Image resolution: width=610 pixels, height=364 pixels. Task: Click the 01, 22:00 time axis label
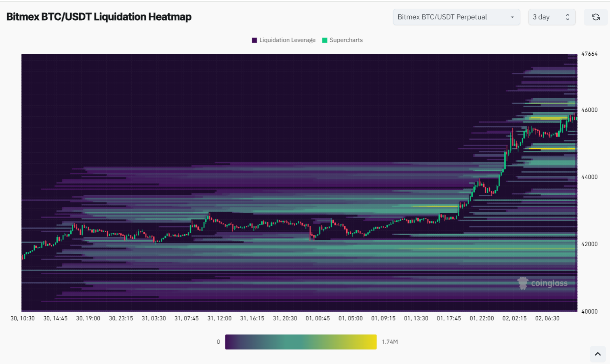point(482,318)
